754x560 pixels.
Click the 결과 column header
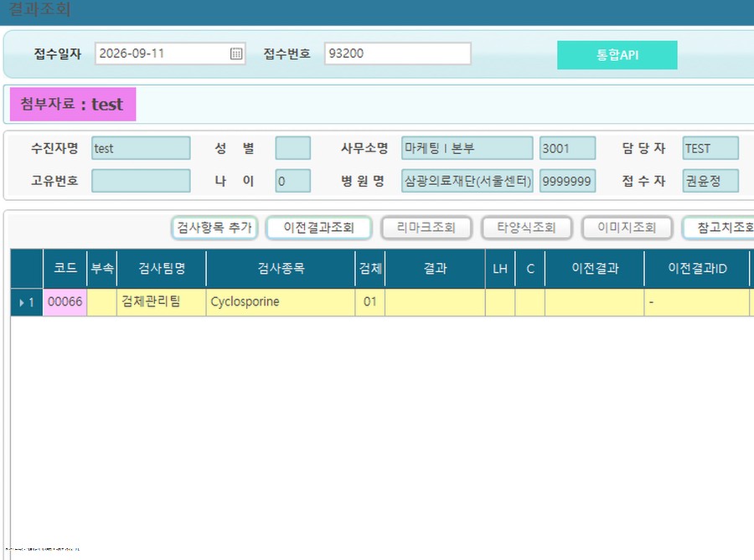435,268
